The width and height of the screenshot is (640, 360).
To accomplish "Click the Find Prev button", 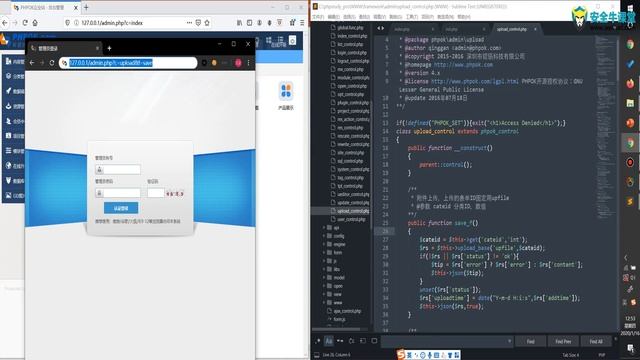I will (563, 341).
